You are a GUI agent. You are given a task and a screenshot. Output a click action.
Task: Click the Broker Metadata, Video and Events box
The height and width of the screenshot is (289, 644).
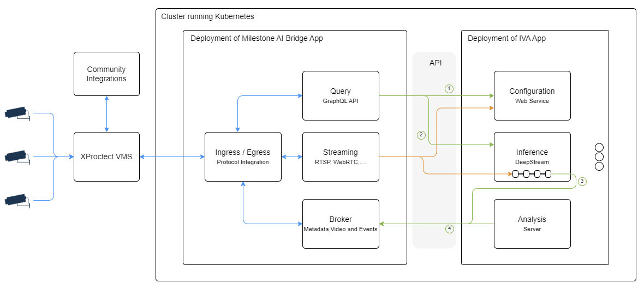click(x=341, y=224)
